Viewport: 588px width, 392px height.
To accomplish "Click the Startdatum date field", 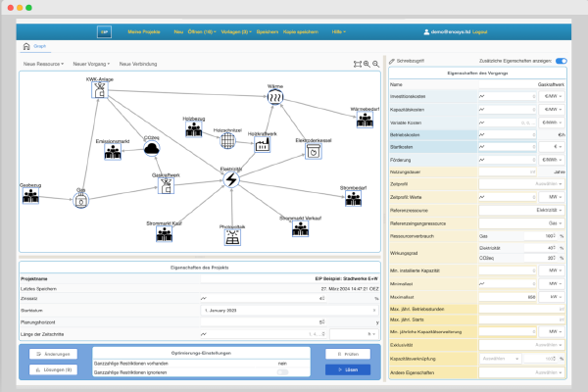I will (x=289, y=311).
